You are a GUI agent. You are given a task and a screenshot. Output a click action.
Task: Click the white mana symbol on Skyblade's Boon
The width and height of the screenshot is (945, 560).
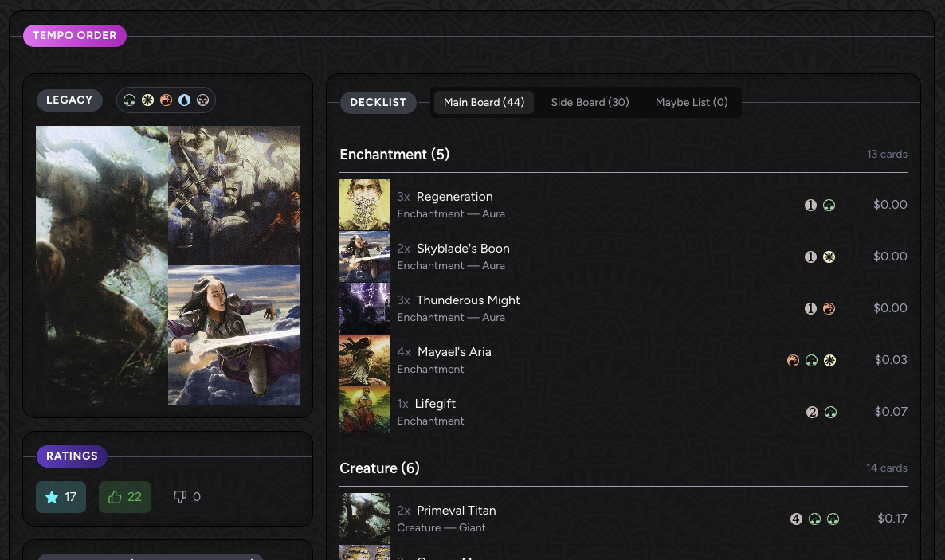tap(829, 257)
